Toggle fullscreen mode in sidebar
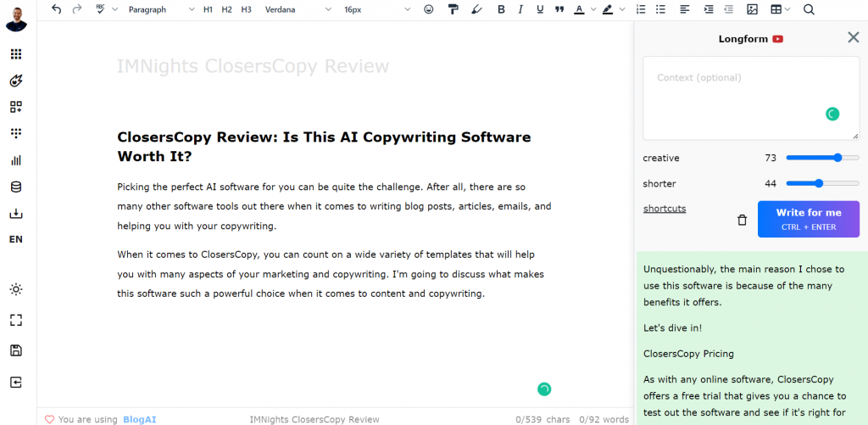The width and height of the screenshot is (868, 425). pyautogui.click(x=16, y=320)
